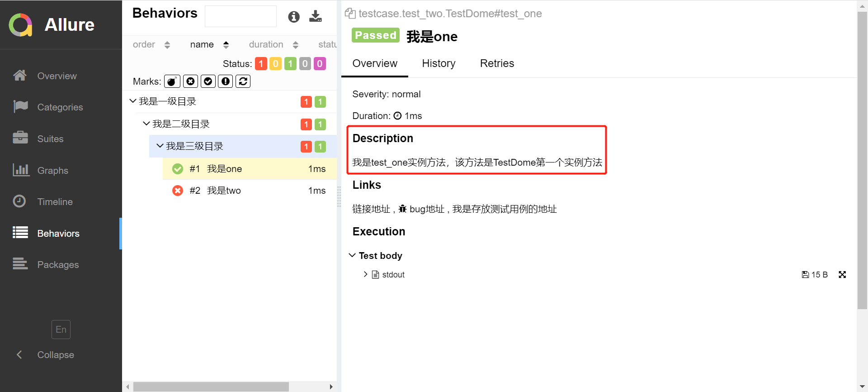Screen dimensions: 868x392
Task: Collapse the 我是二级目录 tree node
Action: [x=146, y=124]
